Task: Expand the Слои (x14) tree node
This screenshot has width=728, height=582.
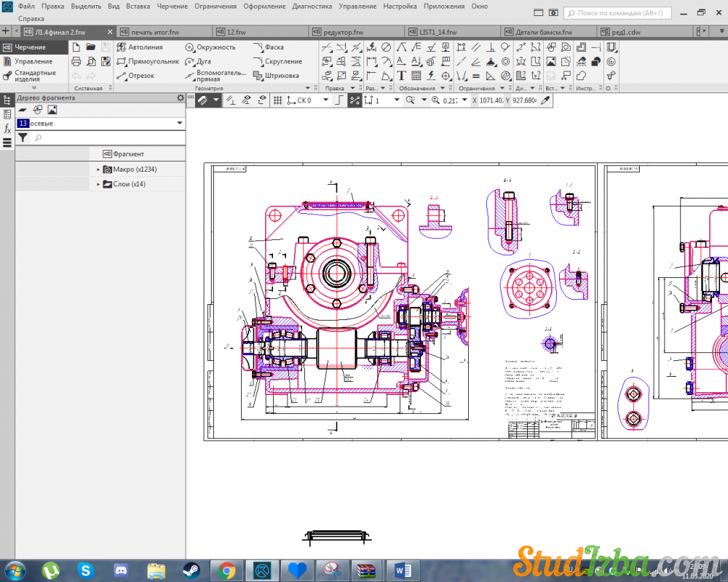Action: (x=98, y=185)
